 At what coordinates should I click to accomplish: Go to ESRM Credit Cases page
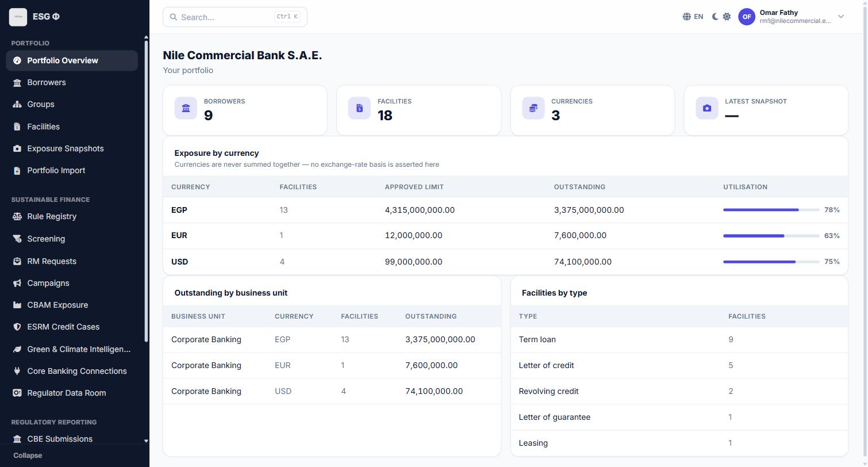point(72,327)
